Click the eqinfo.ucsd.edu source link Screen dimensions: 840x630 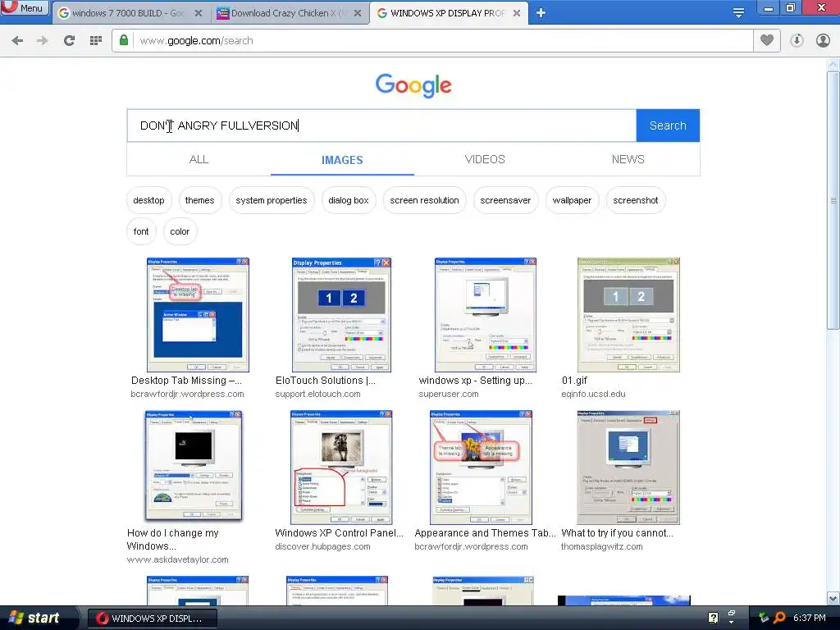tap(593, 394)
